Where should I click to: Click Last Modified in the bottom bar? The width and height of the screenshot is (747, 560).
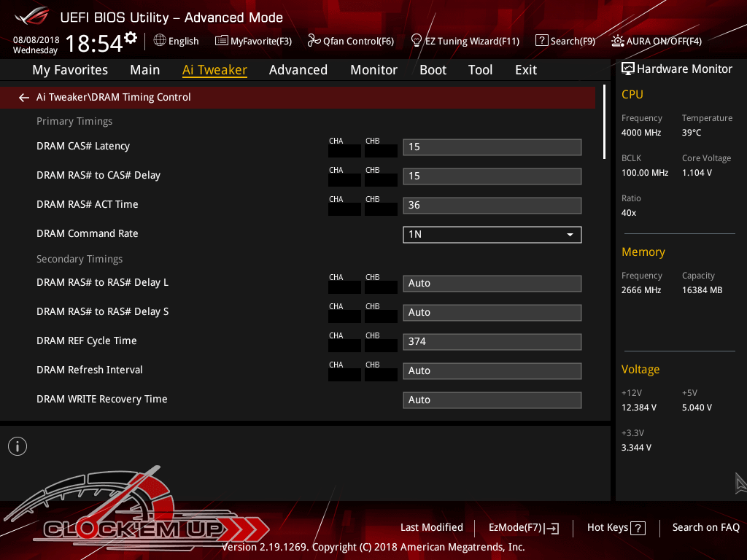(x=431, y=527)
